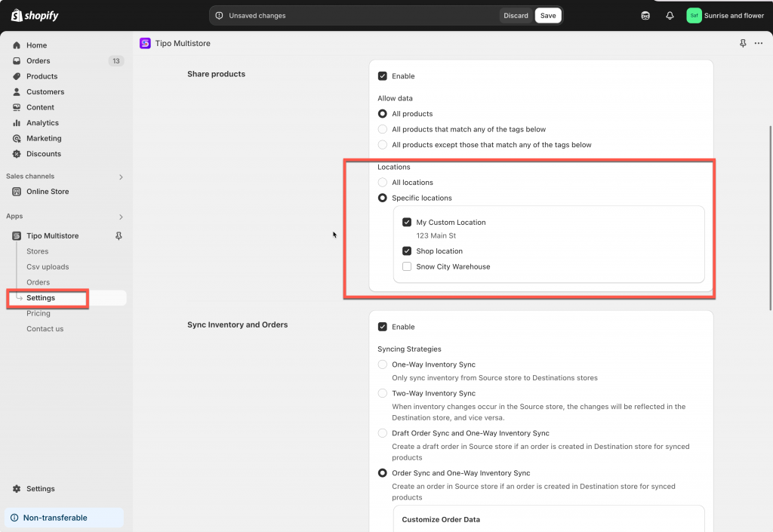Open the Pricing page in the sidebar
773x532 pixels.
click(x=38, y=313)
